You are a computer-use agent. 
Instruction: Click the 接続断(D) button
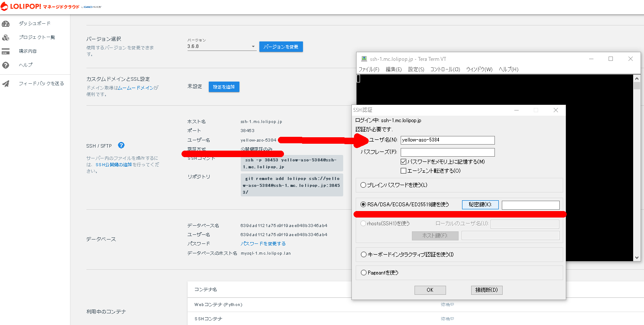487,290
